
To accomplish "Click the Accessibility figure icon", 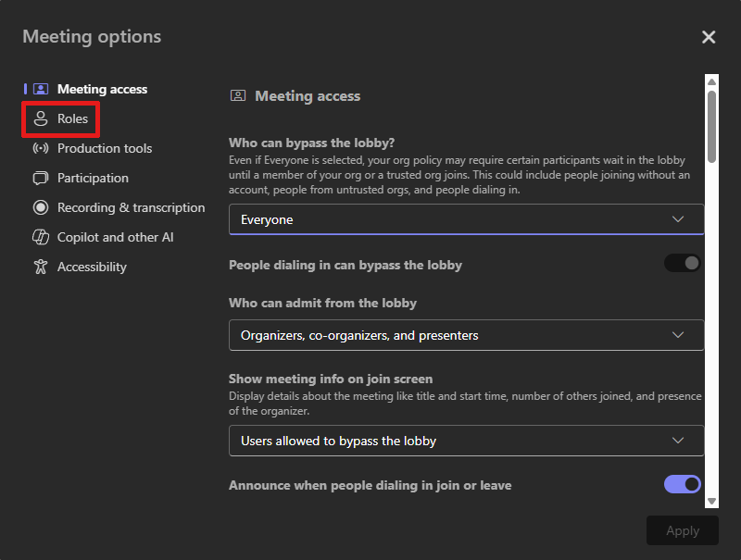I will point(41,267).
